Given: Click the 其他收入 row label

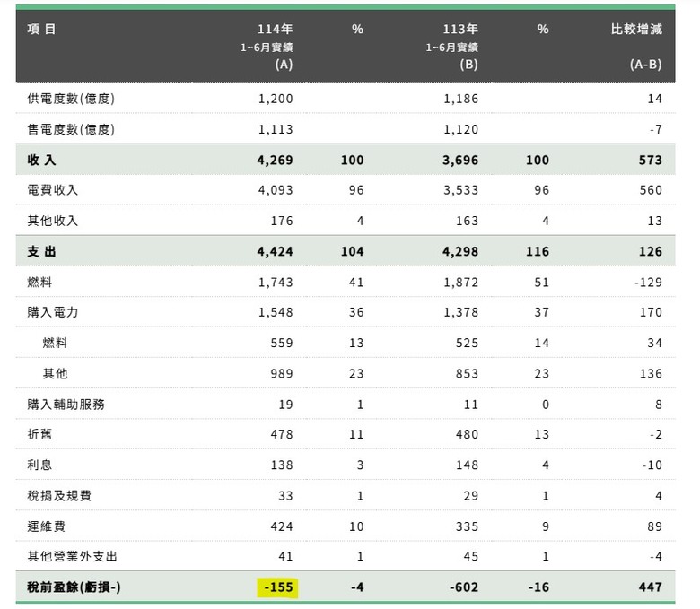Looking at the screenshot, I should point(53,221).
